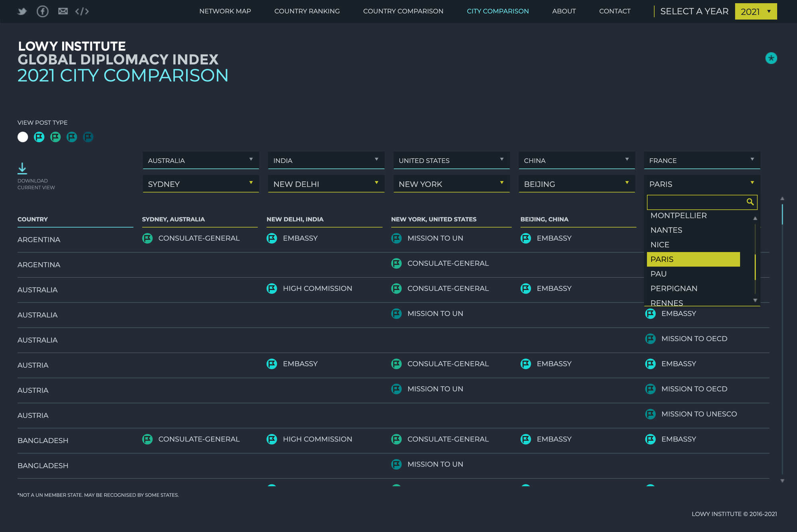Open the 2021 year selector dropdown
This screenshot has width=797, height=532.
click(756, 12)
